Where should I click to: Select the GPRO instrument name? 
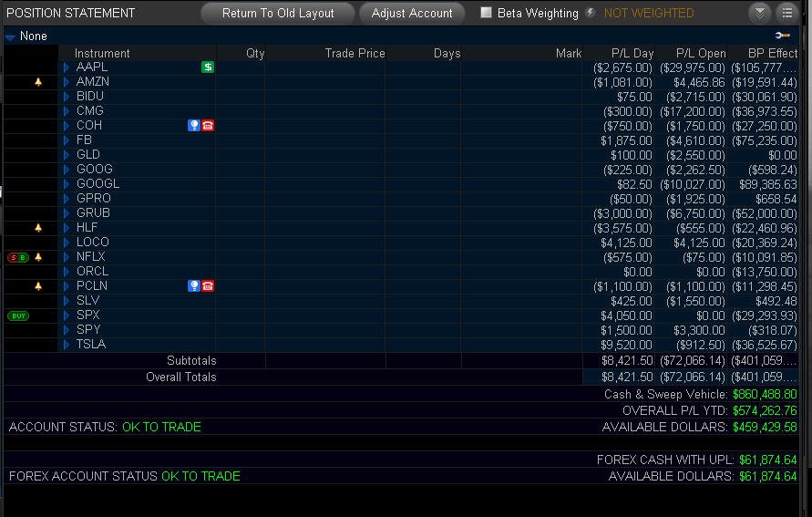pos(93,199)
